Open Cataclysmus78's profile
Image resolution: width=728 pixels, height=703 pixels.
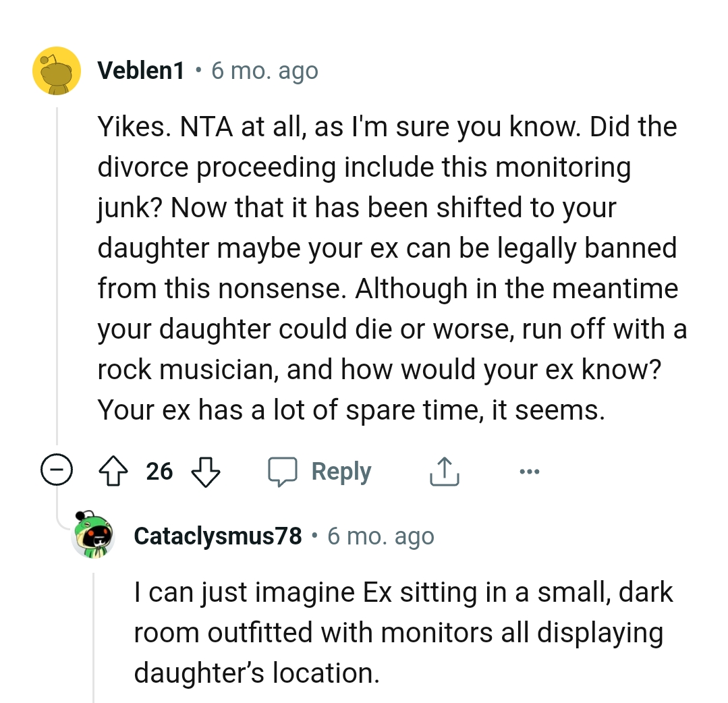[217, 536]
